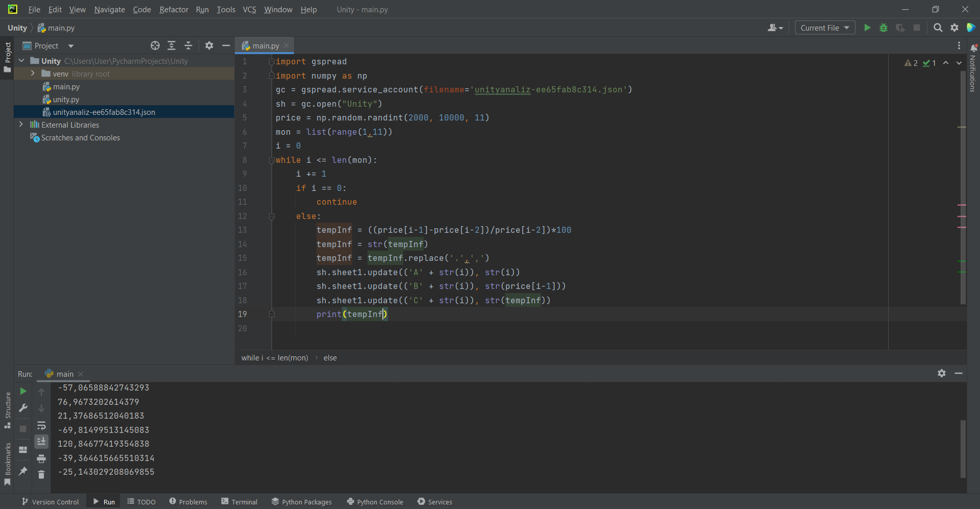Open Project view mode dropdown arrow
This screenshot has height=509, width=980.
coord(71,46)
